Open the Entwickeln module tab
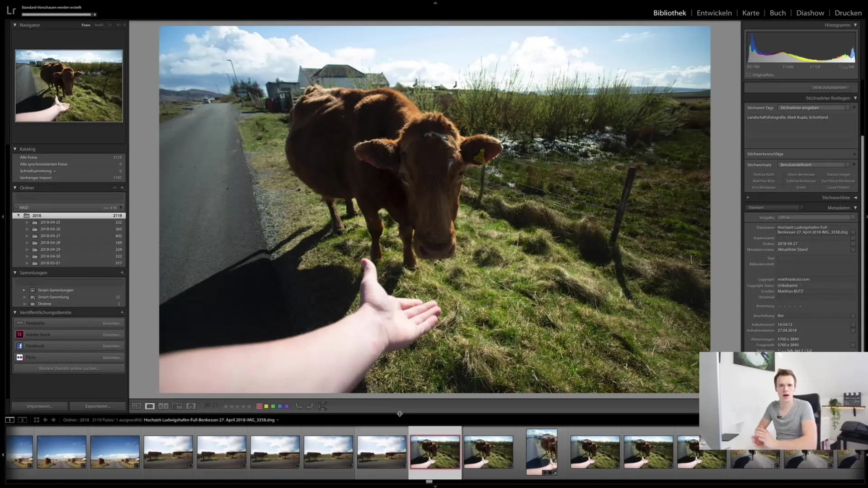 [714, 13]
